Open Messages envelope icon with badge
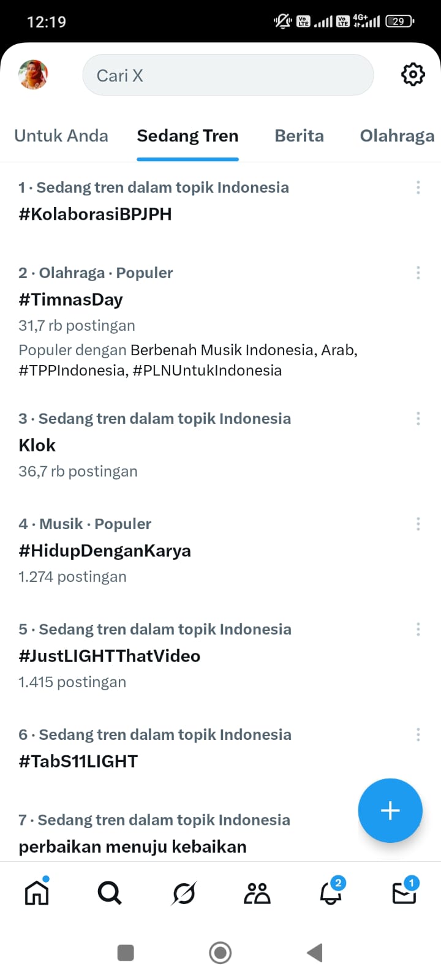This screenshot has height=980, width=441. pyautogui.click(x=404, y=893)
